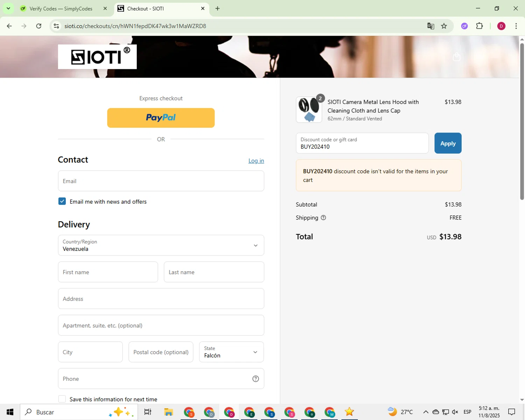Click the address bar URL
The height and width of the screenshot is (420, 525).
coord(135,26)
